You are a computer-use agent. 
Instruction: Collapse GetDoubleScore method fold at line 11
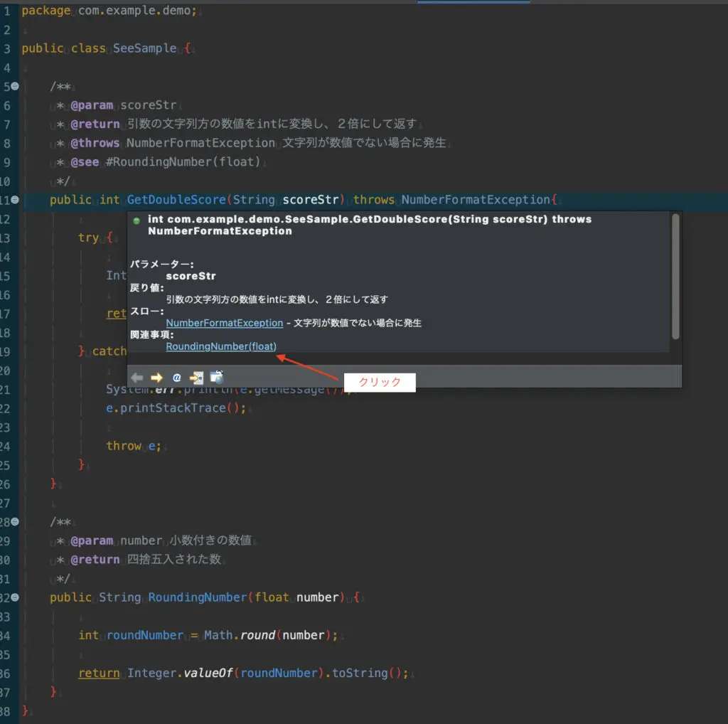point(15,200)
